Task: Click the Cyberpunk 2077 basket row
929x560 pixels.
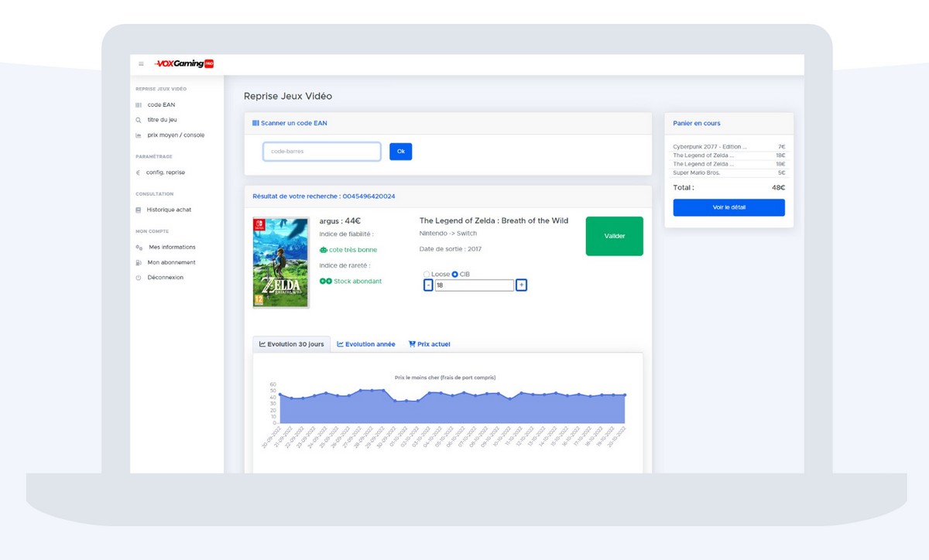Action: click(729, 147)
